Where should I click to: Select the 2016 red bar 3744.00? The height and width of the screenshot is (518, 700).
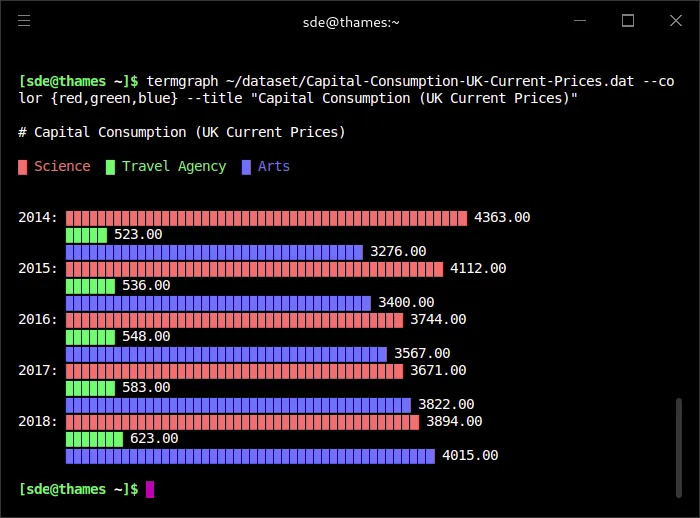[234, 321]
